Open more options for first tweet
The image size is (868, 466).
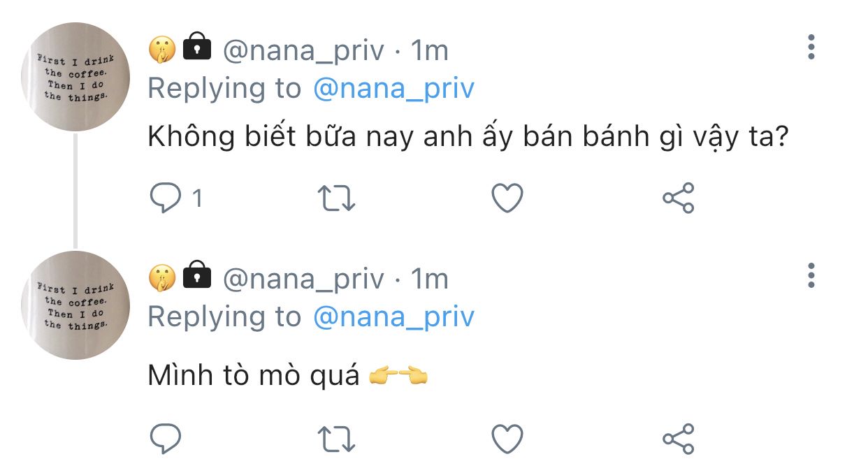point(811,47)
